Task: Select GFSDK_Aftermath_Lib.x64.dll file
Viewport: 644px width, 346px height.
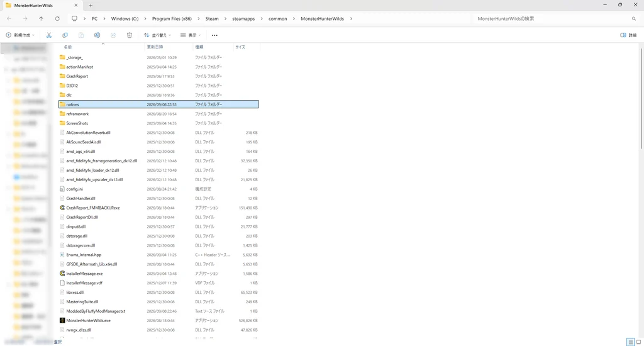Action: point(92,264)
